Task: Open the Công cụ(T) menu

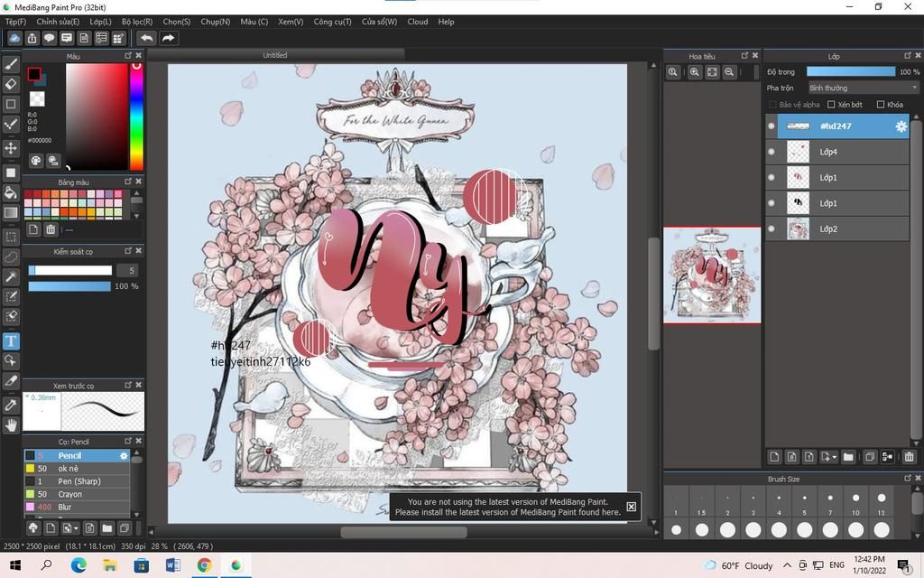Action: 332,22
